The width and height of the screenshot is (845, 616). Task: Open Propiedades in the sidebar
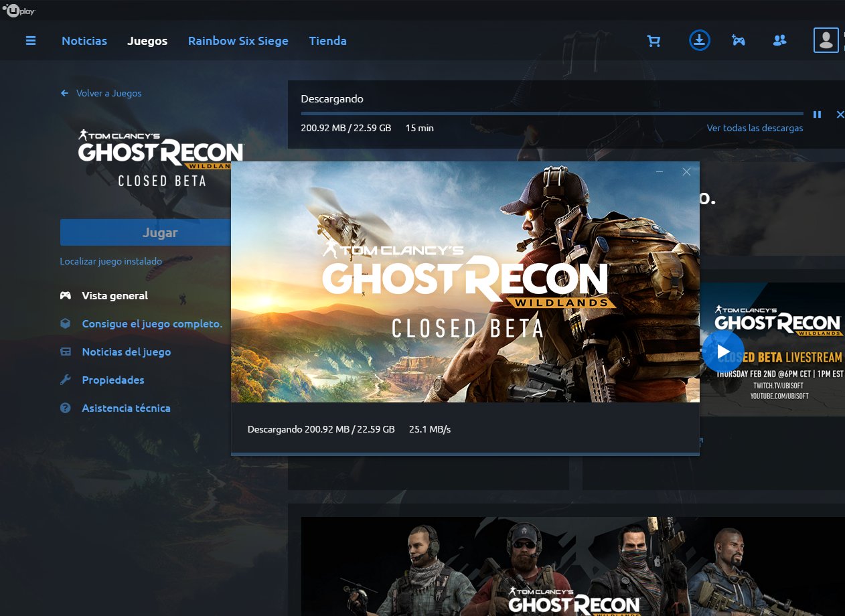point(113,380)
